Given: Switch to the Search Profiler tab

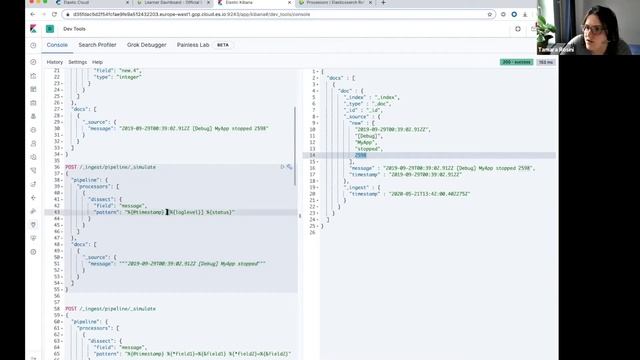Looking at the screenshot, I should (97, 45).
